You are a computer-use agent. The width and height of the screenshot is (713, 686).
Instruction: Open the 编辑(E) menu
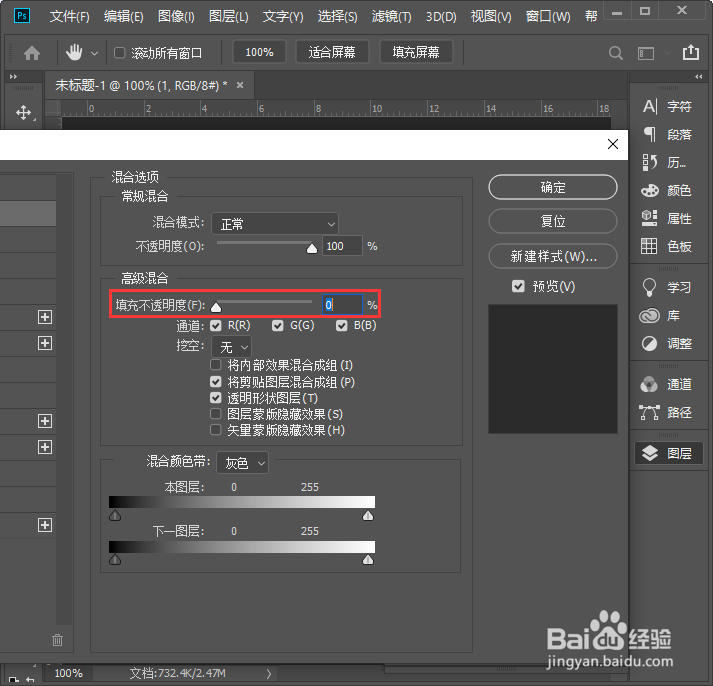pyautogui.click(x=123, y=17)
